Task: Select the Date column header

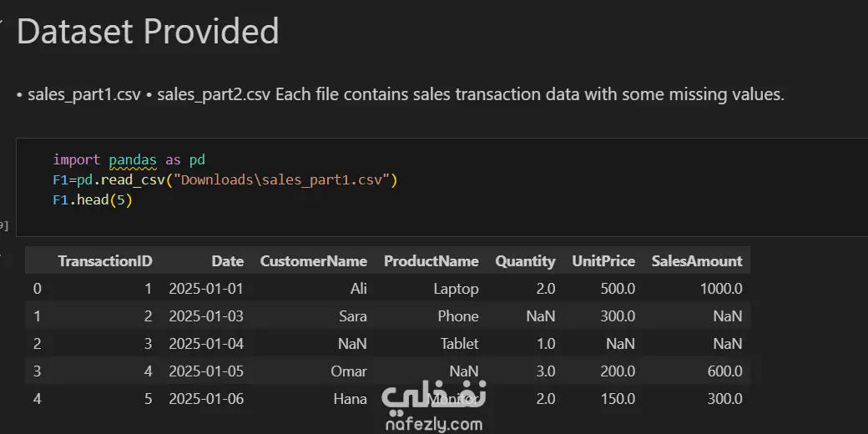Action: click(227, 261)
